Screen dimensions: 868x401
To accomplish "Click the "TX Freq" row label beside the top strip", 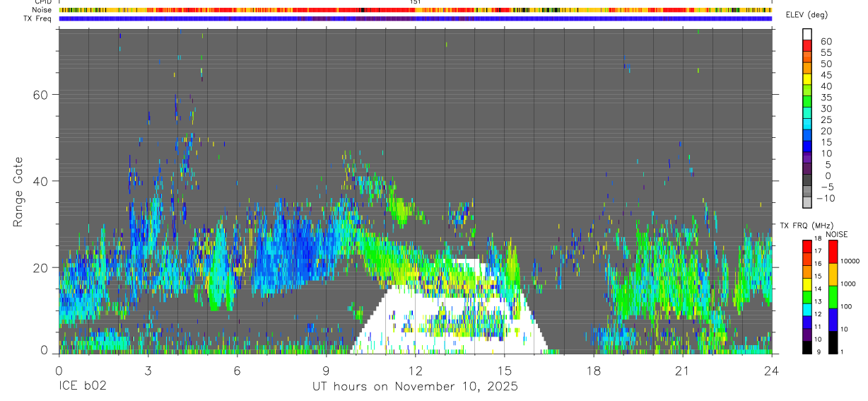I will 38,18.
